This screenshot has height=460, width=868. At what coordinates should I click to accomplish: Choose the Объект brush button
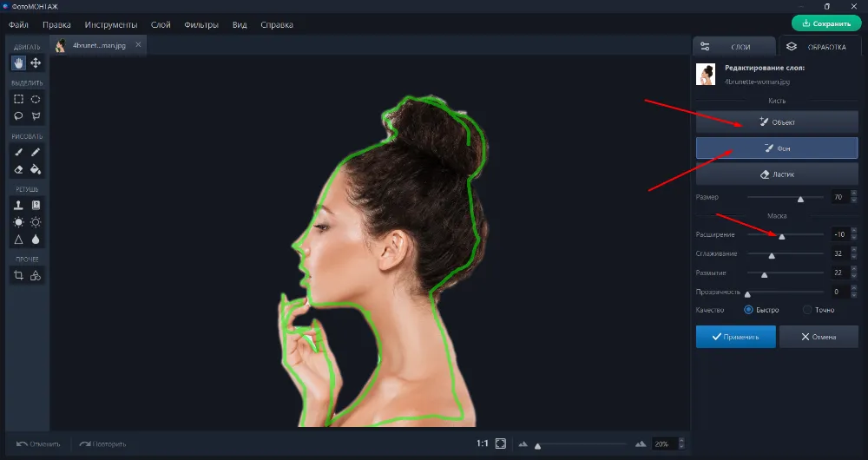(776, 122)
